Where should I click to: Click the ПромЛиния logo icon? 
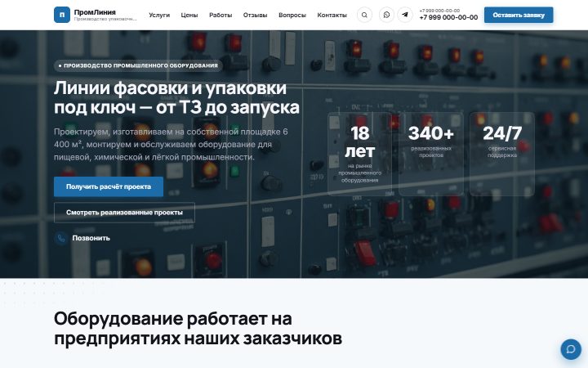(x=62, y=15)
